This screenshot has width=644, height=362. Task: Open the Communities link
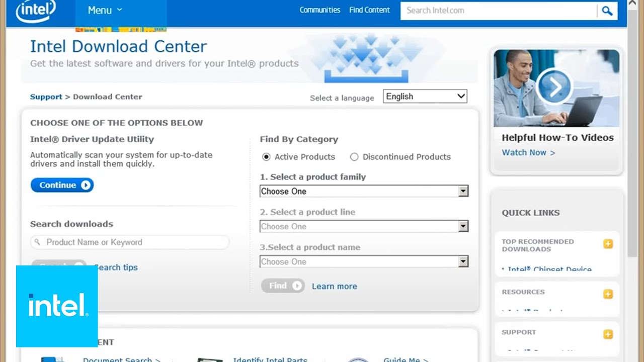pos(320,10)
